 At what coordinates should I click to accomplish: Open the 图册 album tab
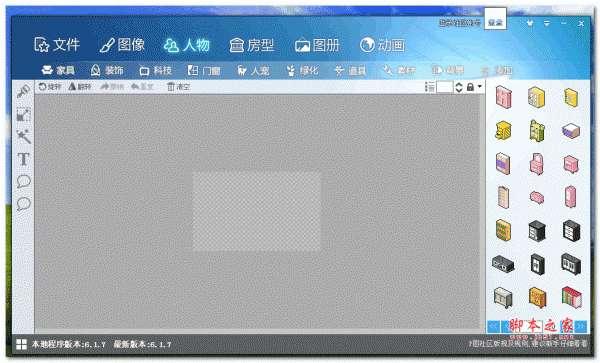(x=317, y=45)
